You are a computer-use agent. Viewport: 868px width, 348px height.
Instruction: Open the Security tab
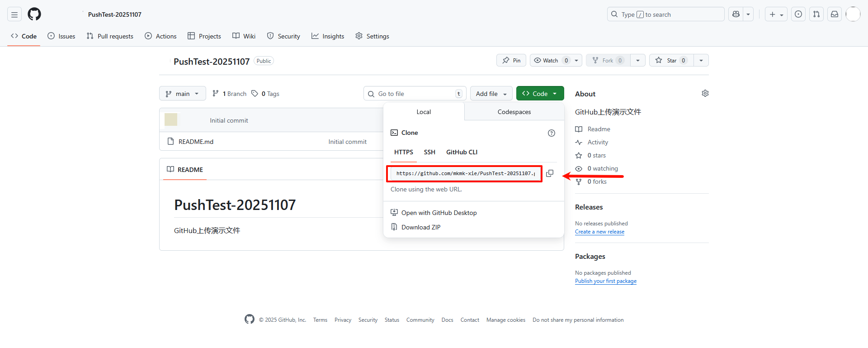pos(283,36)
